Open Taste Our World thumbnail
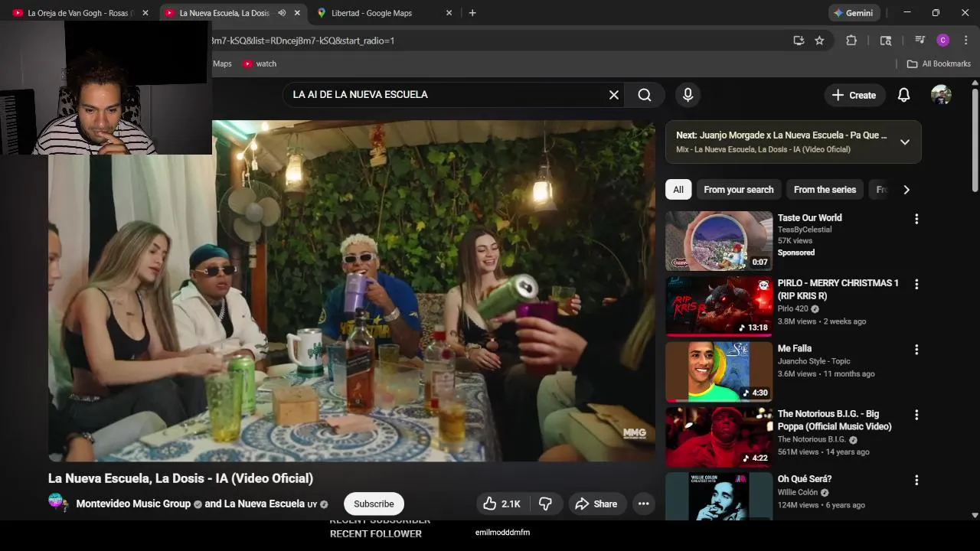The height and width of the screenshot is (551, 980). tap(719, 240)
